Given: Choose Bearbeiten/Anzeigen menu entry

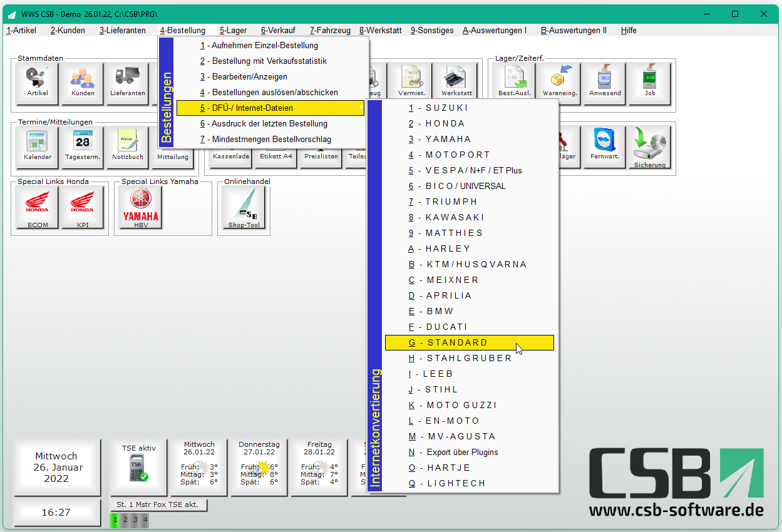Looking at the screenshot, I should click(270, 76).
